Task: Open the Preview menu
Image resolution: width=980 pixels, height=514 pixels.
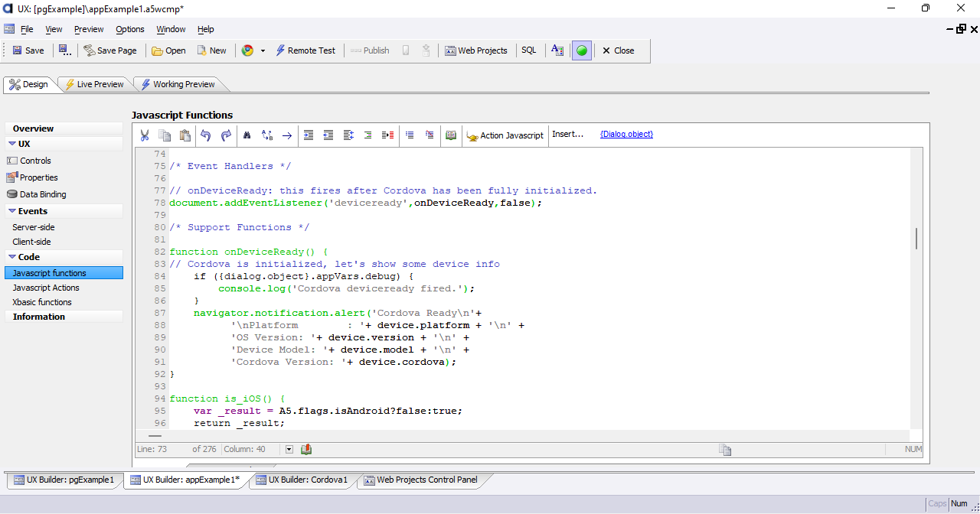Action: click(89, 29)
